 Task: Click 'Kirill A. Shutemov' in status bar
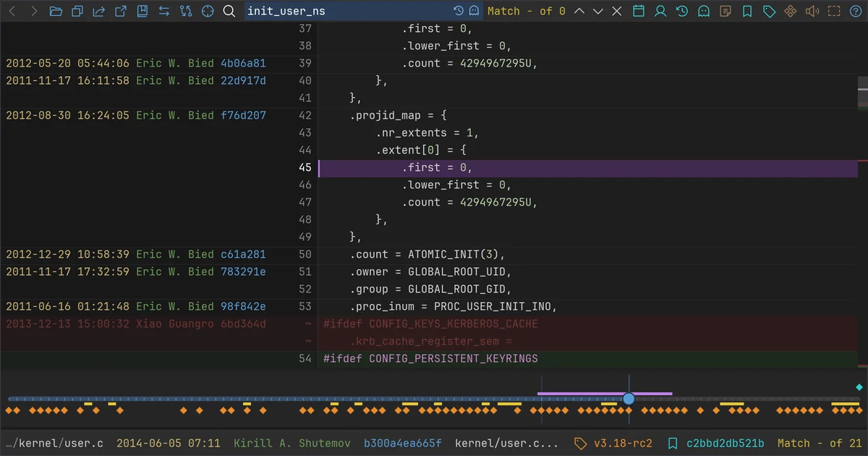[x=291, y=443]
